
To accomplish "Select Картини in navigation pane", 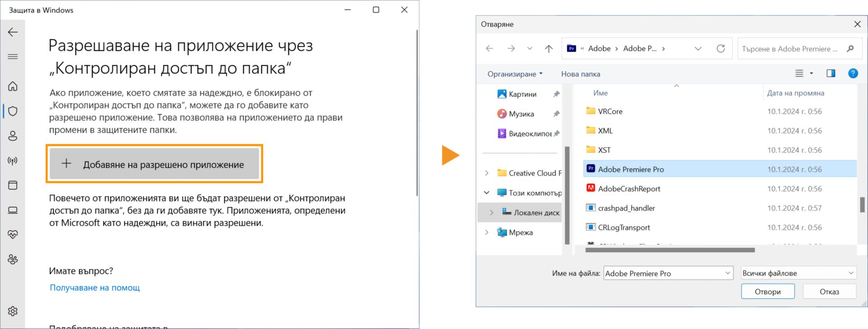I will pyautogui.click(x=523, y=94).
